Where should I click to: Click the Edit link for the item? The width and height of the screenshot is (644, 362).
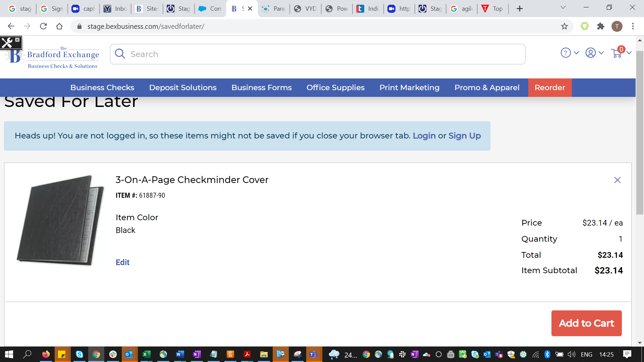point(122,262)
